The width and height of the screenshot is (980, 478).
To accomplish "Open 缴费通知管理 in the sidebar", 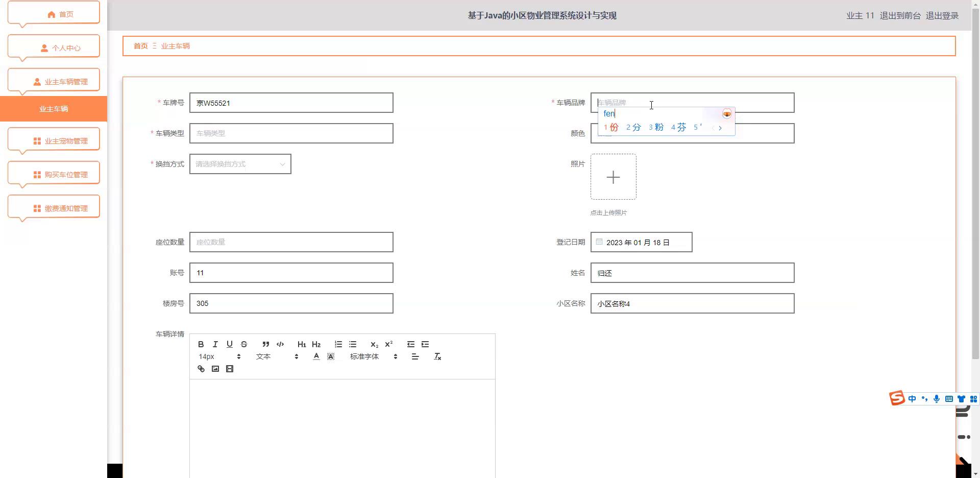I will [x=54, y=208].
